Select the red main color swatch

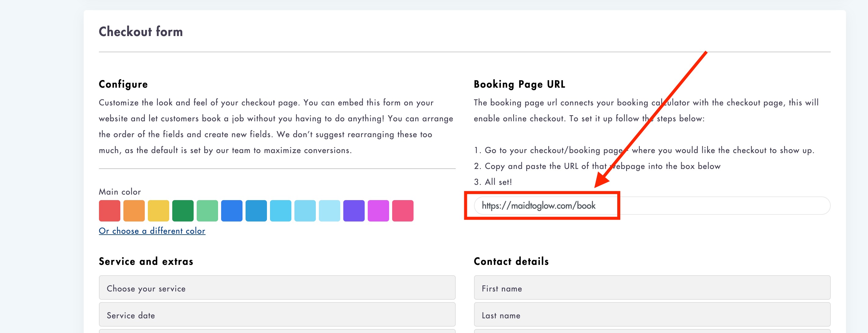(110, 211)
